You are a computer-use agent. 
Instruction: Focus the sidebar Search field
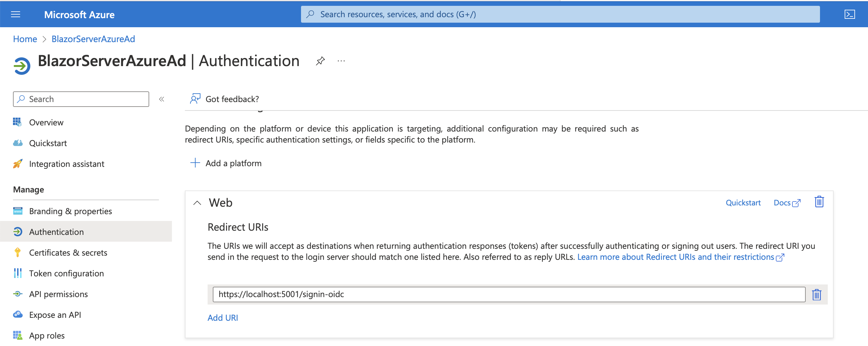pos(81,99)
